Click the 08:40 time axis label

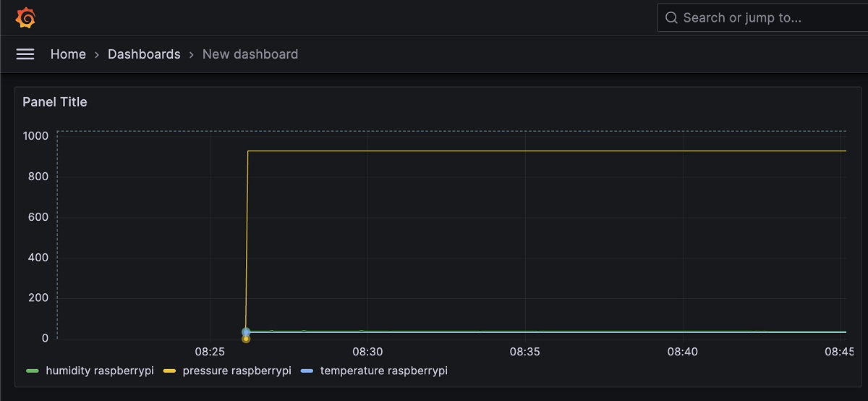pos(682,352)
